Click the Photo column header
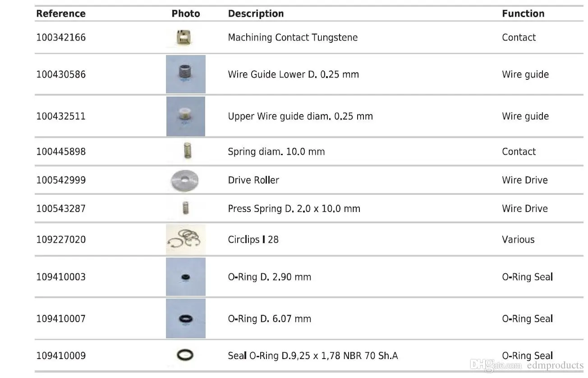The width and height of the screenshot is (588, 378). tap(185, 14)
